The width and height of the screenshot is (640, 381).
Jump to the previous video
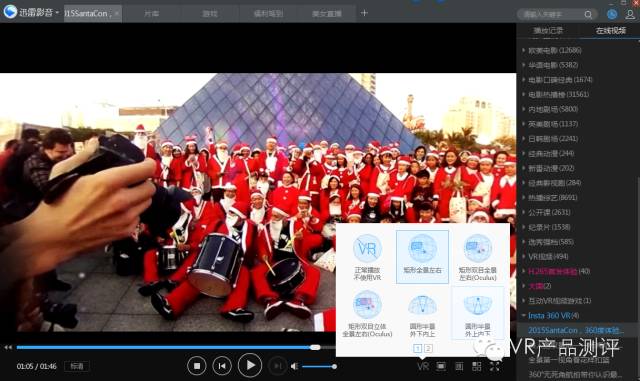point(222,366)
